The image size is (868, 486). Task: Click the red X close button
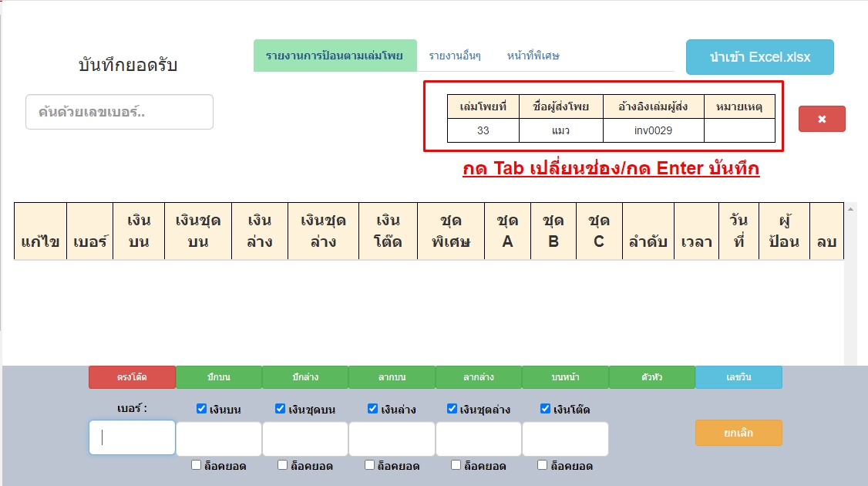[822, 119]
